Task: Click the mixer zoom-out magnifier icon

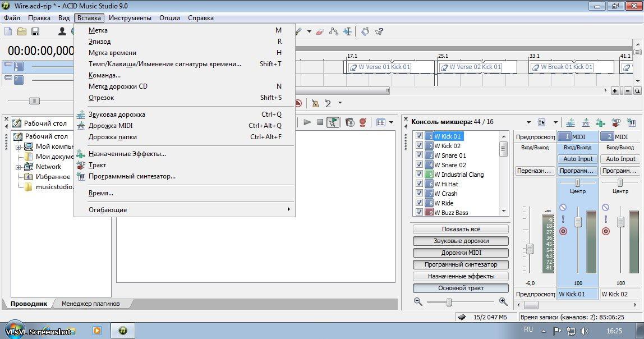Action: tap(418, 301)
